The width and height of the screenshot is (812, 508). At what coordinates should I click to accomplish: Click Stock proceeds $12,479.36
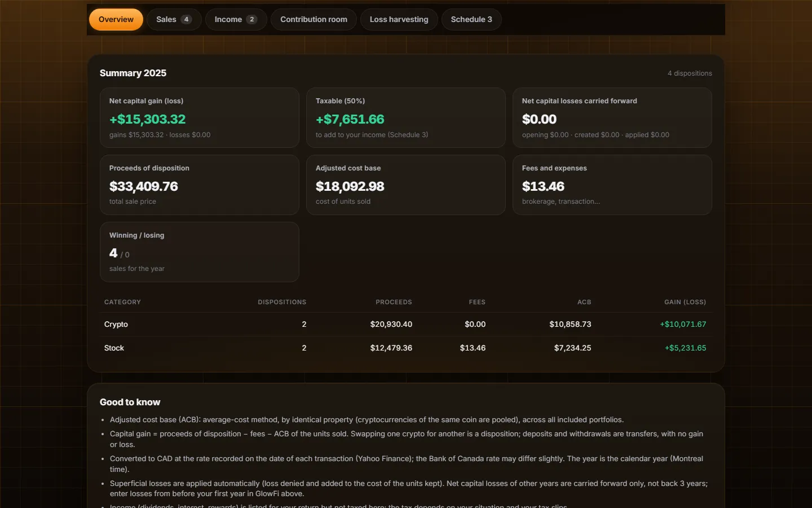(391, 348)
